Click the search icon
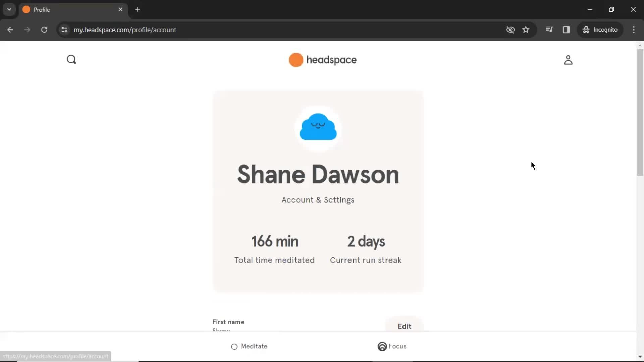Image resolution: width=644 pixels, height=362 pixels. [71, 60]
